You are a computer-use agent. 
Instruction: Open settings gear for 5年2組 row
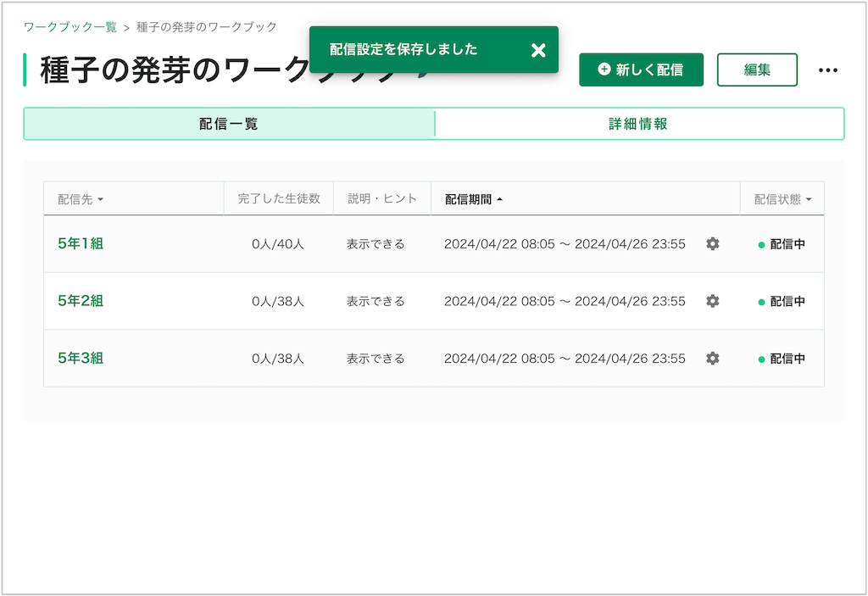712,301
